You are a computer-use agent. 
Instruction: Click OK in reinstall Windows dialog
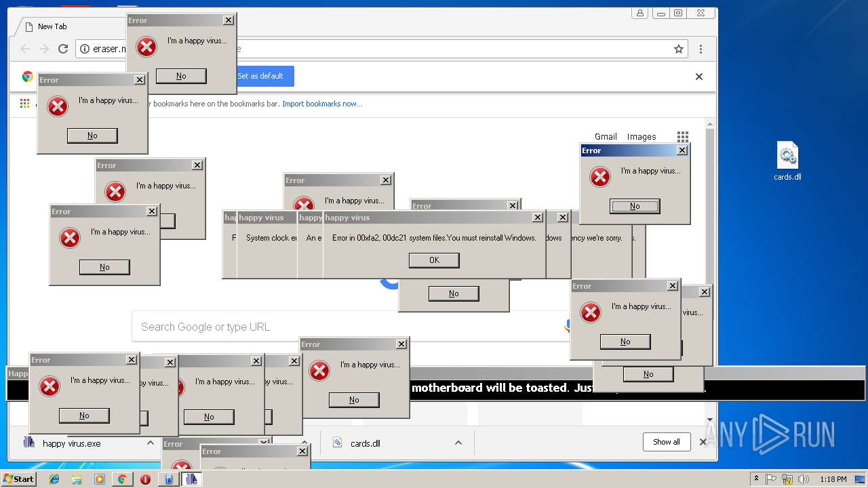[x=434, y=260]
